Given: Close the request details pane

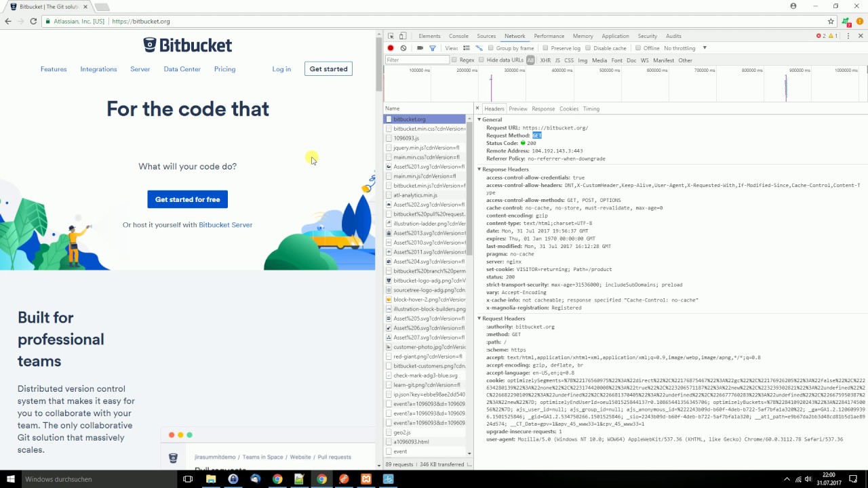Looking at the screenshot, I should pyautogui.click(x=477, y=108).
